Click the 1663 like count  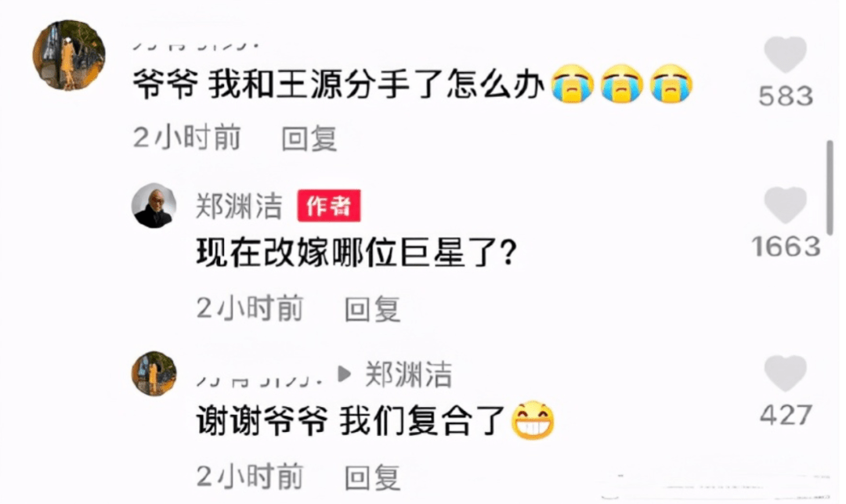point(786,247)
